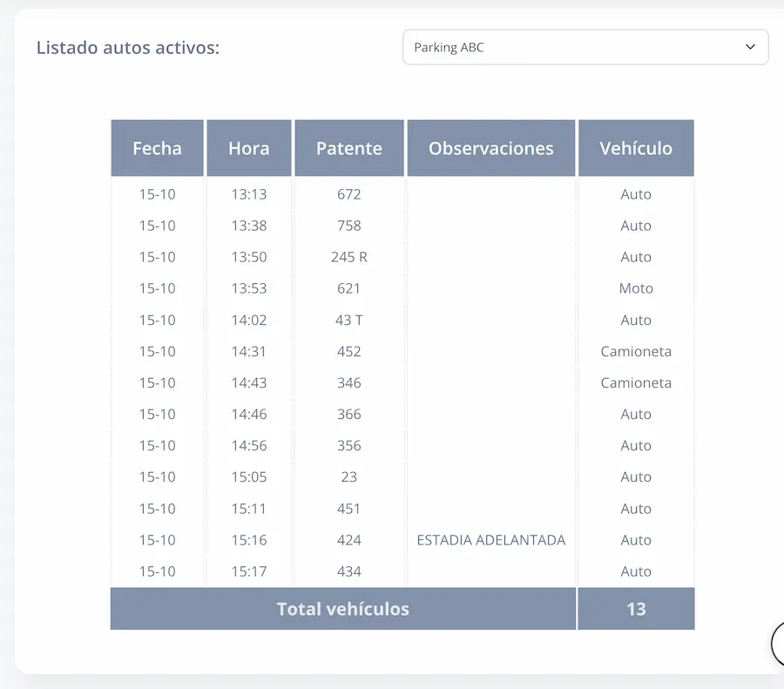Open the Parking ABC dropdown
Screen dimensions: 784x689
click(x=585, y=47)
